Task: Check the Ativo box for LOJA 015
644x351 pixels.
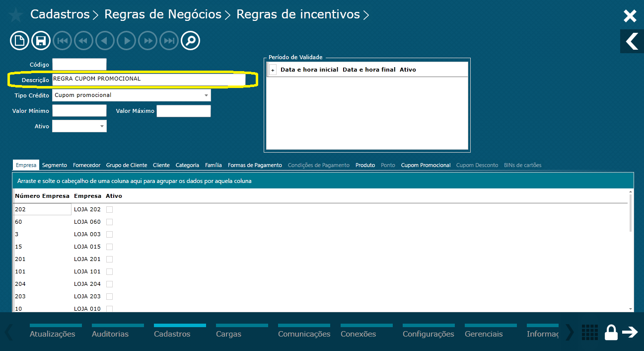Action: pos(108,247)
